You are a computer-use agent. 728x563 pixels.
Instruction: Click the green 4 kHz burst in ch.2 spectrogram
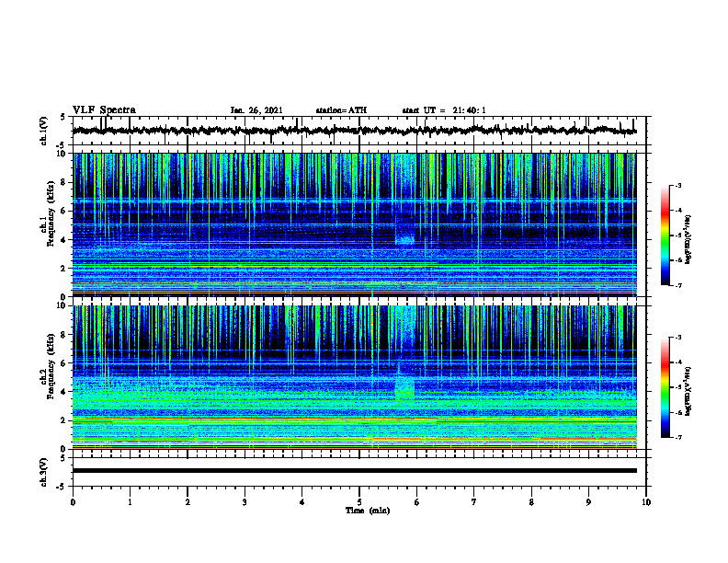[404, 388]
